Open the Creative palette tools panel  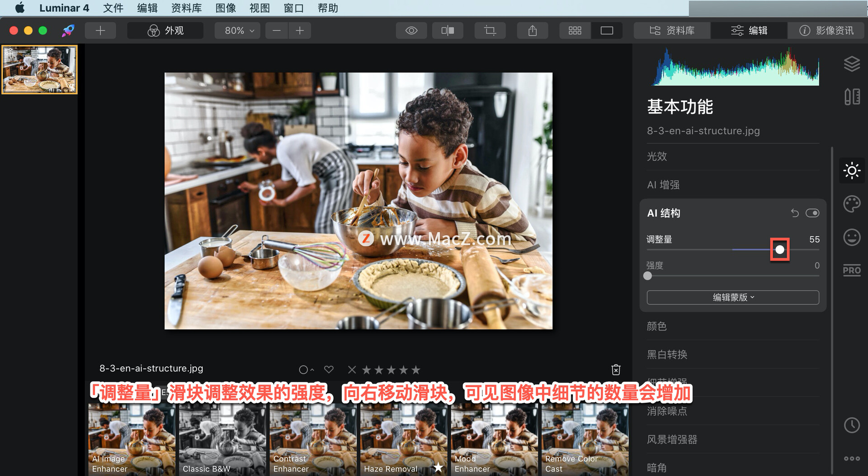click(x=852, y=204)
